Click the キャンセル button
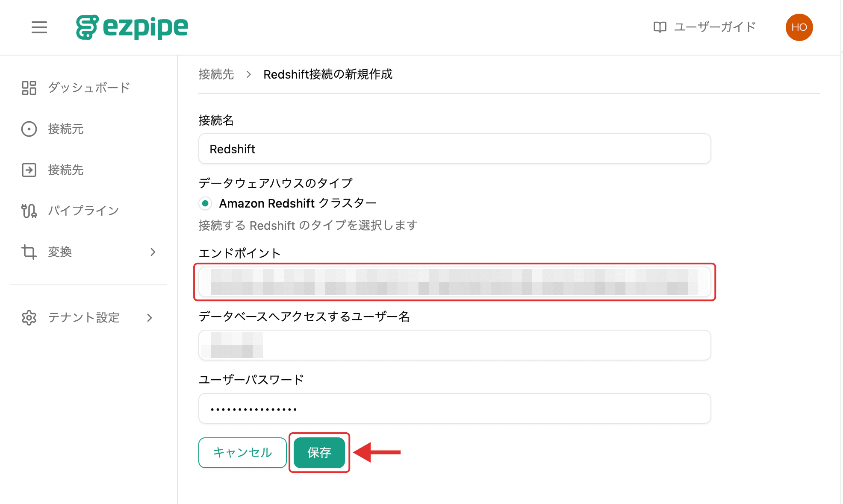The height and width of the screenshot is (504, 843). pyautogui.click(x=242, y=452)
